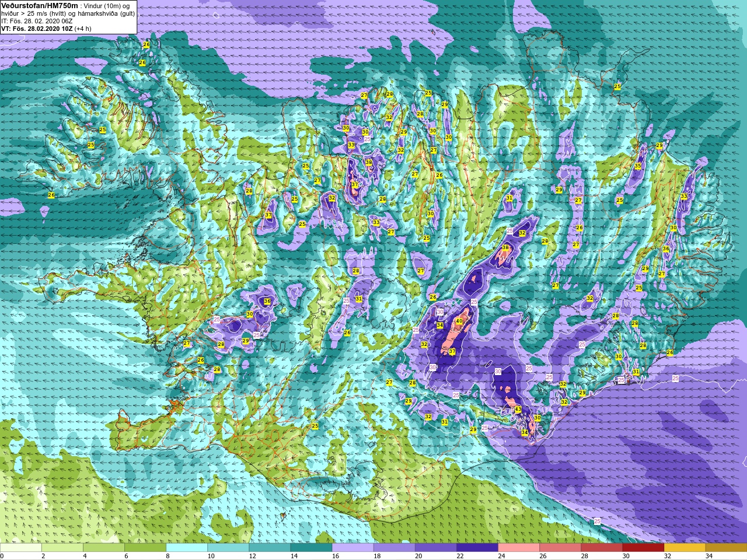Click the '6' value on the colour scale
This screenshot has width=747, height=560.
126,556
